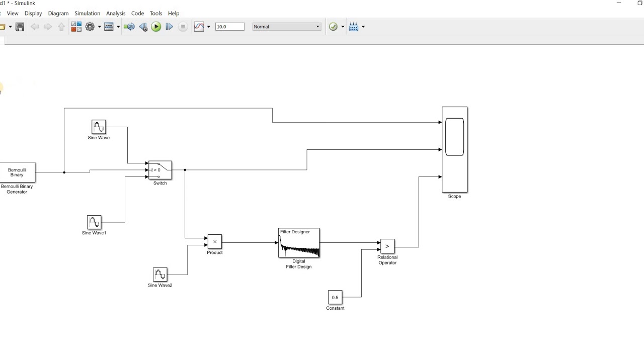Screen dimensions: 644x362
Task: Click the 'Sine Wave' block label
Action: [99, 138]
